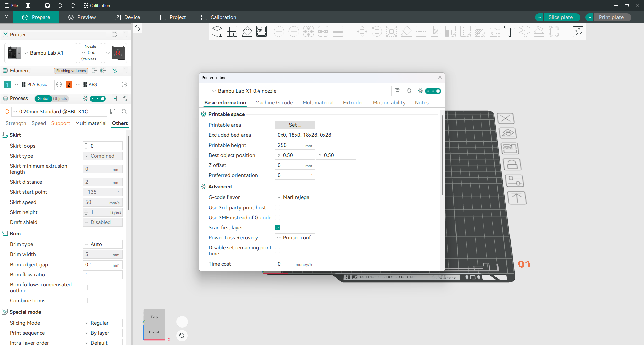
Task: Select the Move gizmo tool
Action: 362,32
